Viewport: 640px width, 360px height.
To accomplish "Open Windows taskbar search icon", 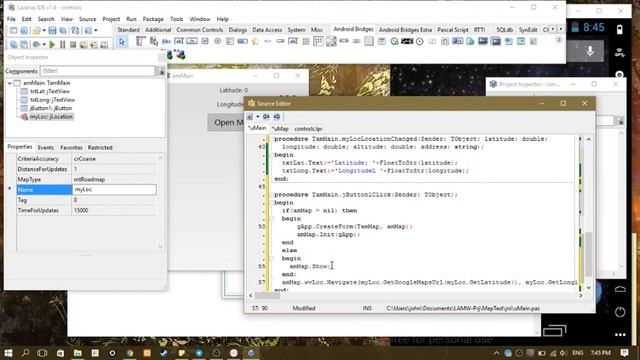I will click(x=25, y=353).
